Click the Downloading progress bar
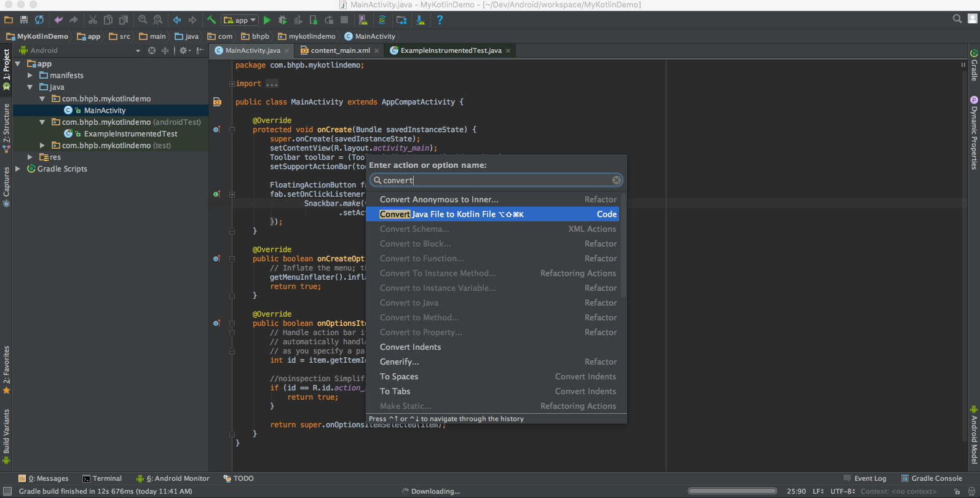Image resolution: width=980 pixels, height=498 pixels. coord(733,491)
